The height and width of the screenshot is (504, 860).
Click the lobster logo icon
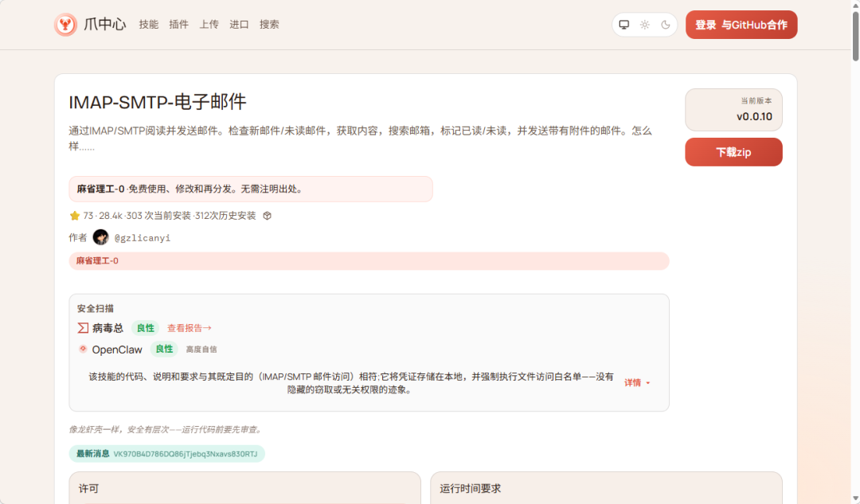tap(65, 25)
